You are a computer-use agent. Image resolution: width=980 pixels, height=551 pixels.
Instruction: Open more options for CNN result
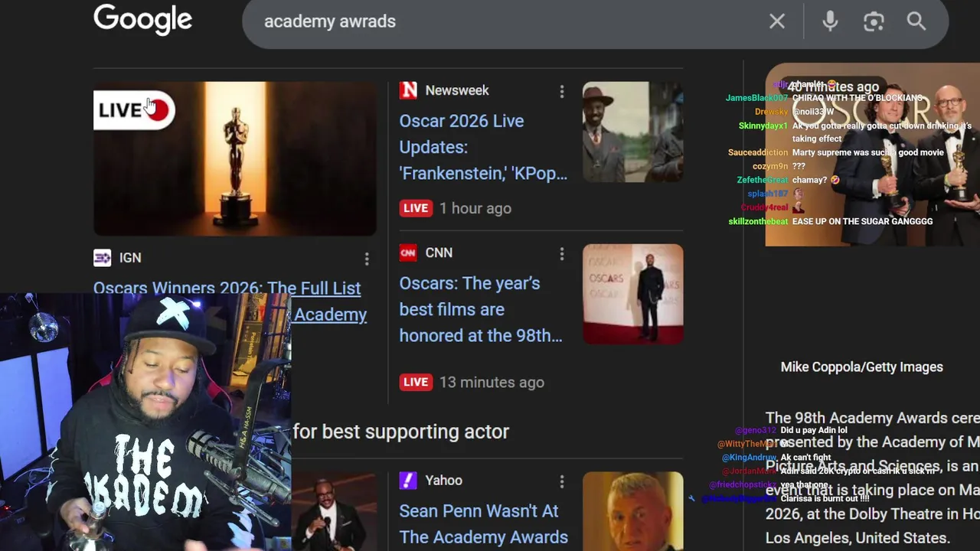[562, 254]
